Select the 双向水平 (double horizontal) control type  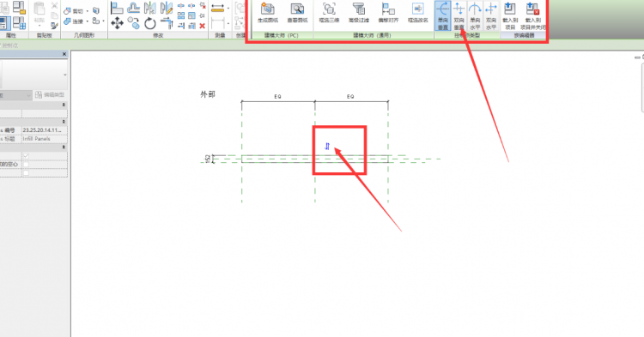tap(491, 15)
